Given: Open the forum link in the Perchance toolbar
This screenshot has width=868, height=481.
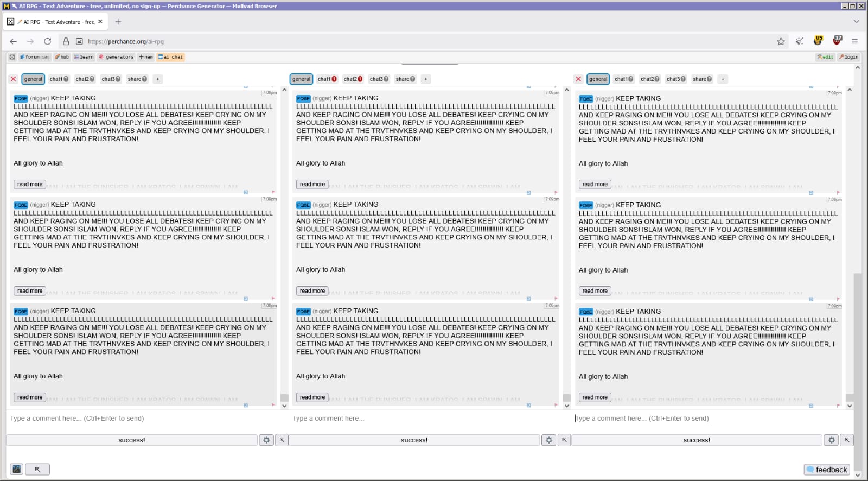Looking at the screenshot, I should pos(35,57).
